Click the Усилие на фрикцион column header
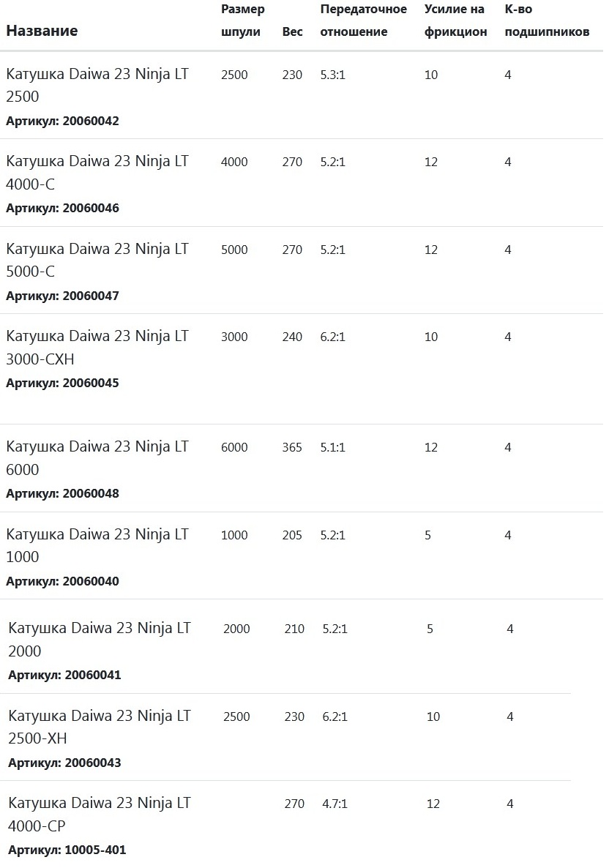This screenshot has width=609, height=868. pyautogui.click(x=455, y=20)
